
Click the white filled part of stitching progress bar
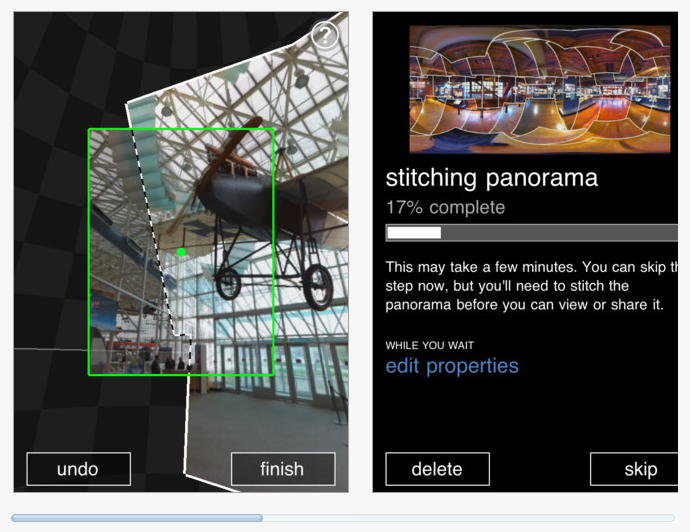pos(414,233)
